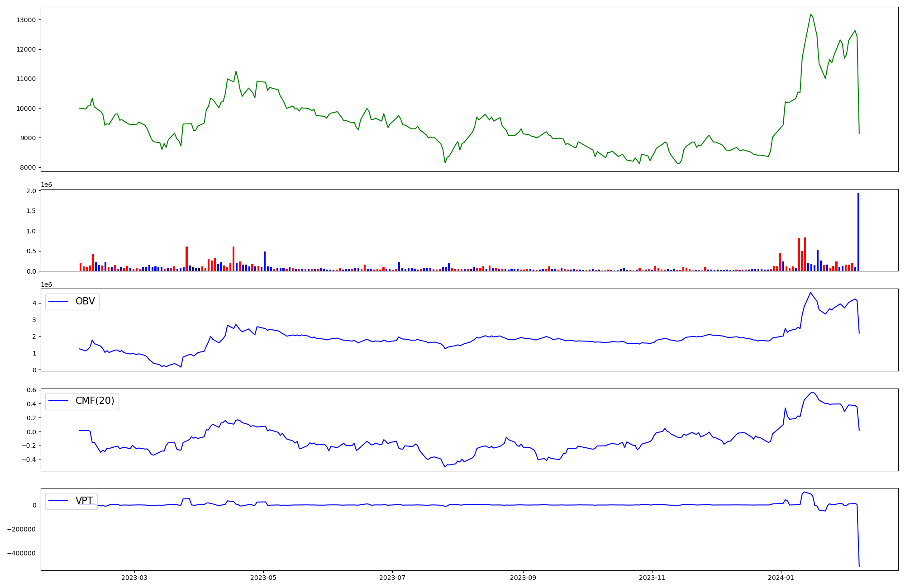Click the 2023-11 x-axis date label
The image size is (905, 588).
652,578
